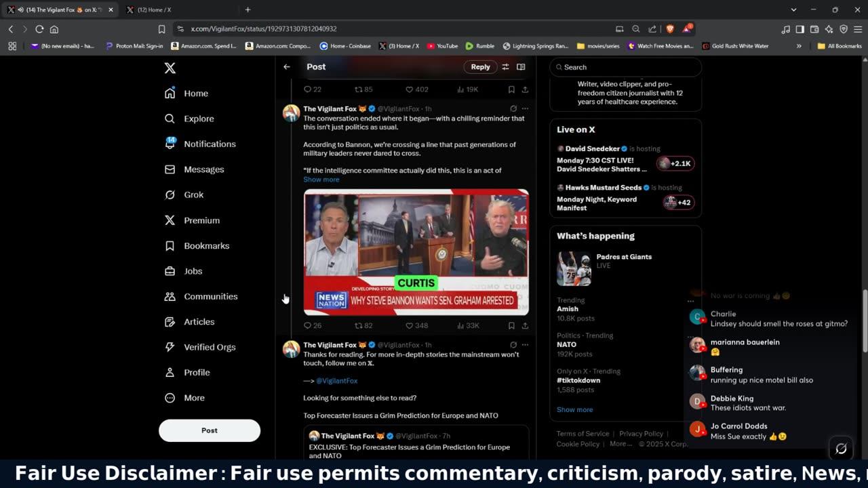This screenshot has width=868, height=488.
Task: Open the Padres at Giants live event
Action: click(625, 269)
